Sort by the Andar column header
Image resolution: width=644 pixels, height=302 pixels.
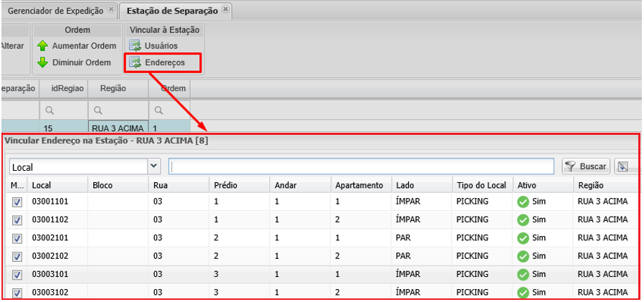pos(300,185)
